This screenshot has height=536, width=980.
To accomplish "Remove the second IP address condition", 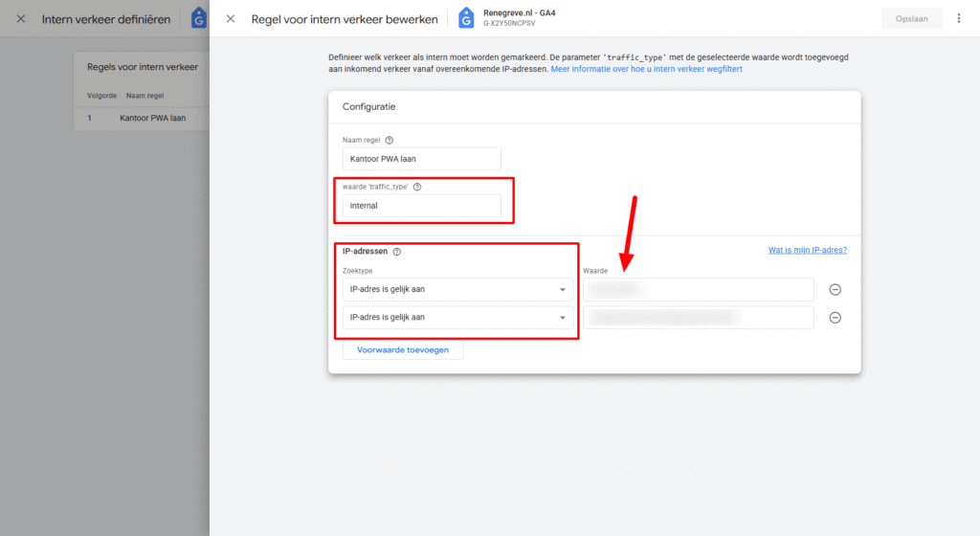I will pos(835,318).
